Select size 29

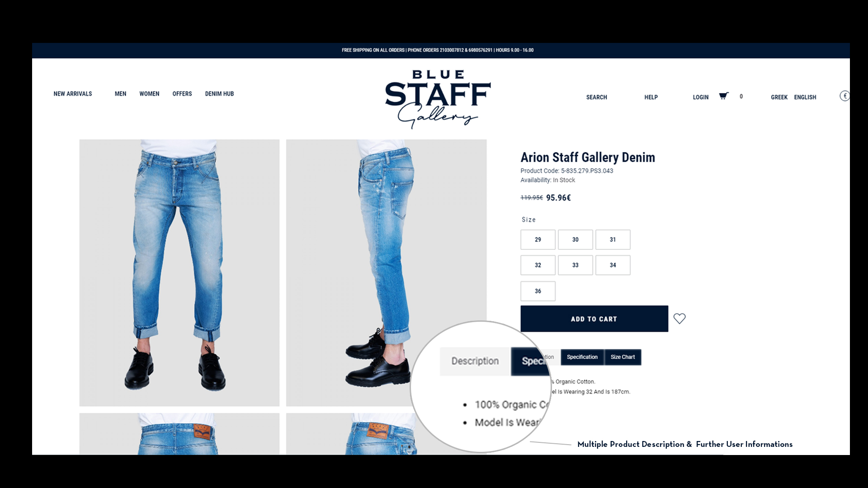538,239
